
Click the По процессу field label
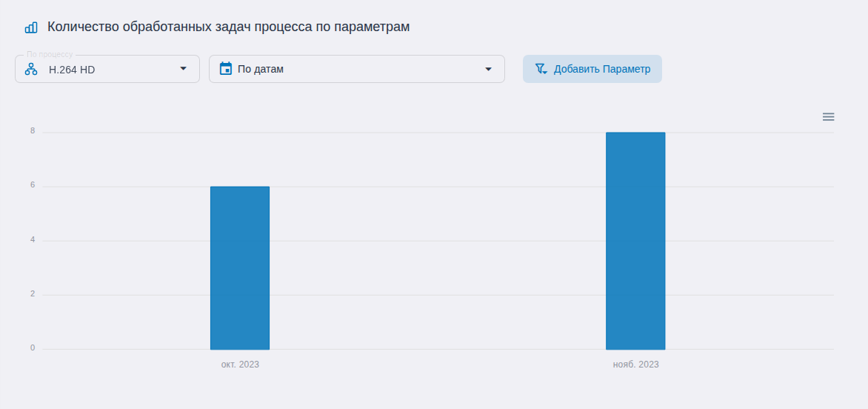point(50,55)
